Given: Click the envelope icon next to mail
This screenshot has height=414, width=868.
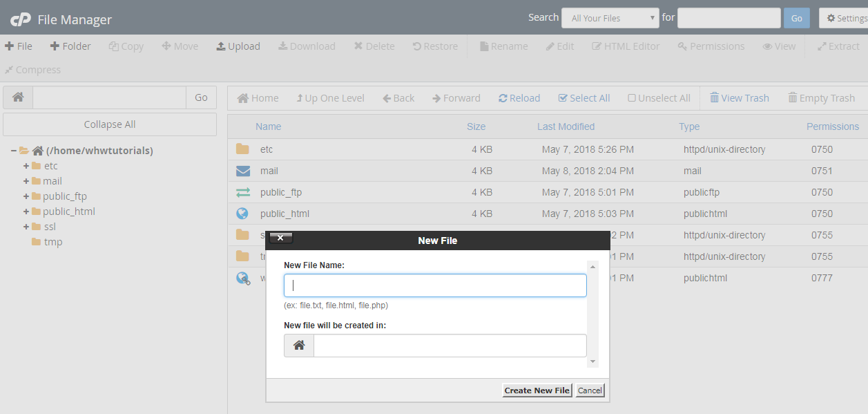Looking at the screenshot, I should click(243, 171).
